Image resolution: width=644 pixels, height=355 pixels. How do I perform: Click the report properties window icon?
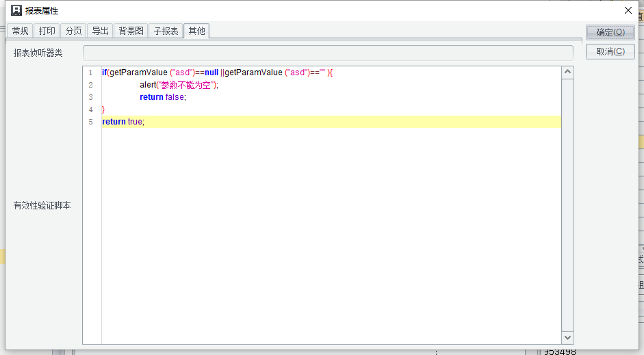(16, 10)
